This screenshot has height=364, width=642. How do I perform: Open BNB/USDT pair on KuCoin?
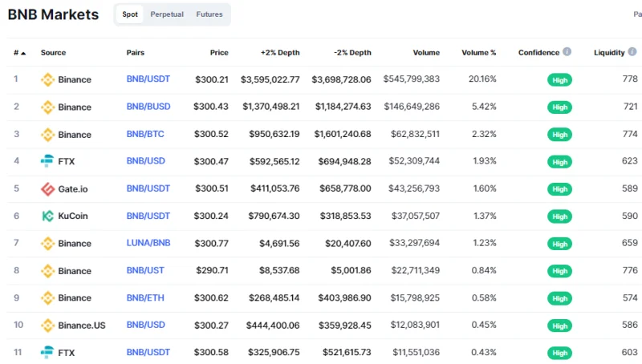[x=148, y=216]
